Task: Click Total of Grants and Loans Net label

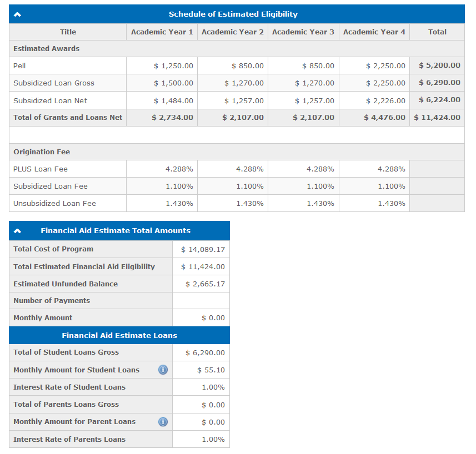Action: [68, 117]
